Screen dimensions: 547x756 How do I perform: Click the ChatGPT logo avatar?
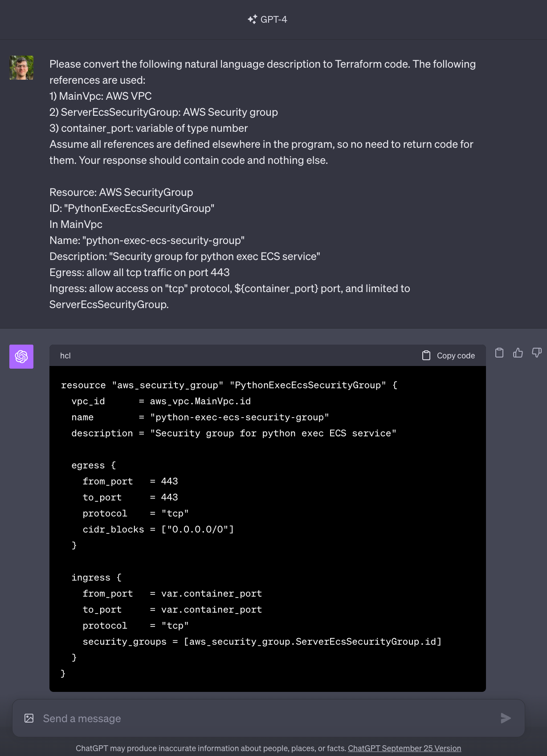coord(21,357)
